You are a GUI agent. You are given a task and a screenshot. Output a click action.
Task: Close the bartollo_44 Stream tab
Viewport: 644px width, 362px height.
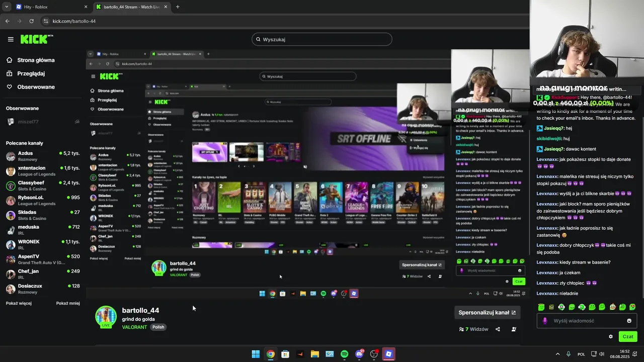coord(166,7)
